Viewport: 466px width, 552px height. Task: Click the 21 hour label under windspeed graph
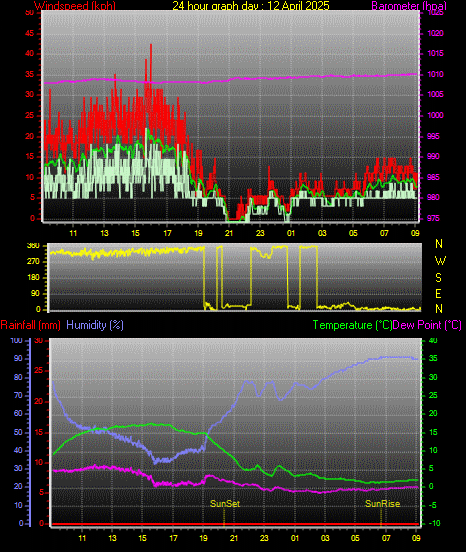pos(229,233)
